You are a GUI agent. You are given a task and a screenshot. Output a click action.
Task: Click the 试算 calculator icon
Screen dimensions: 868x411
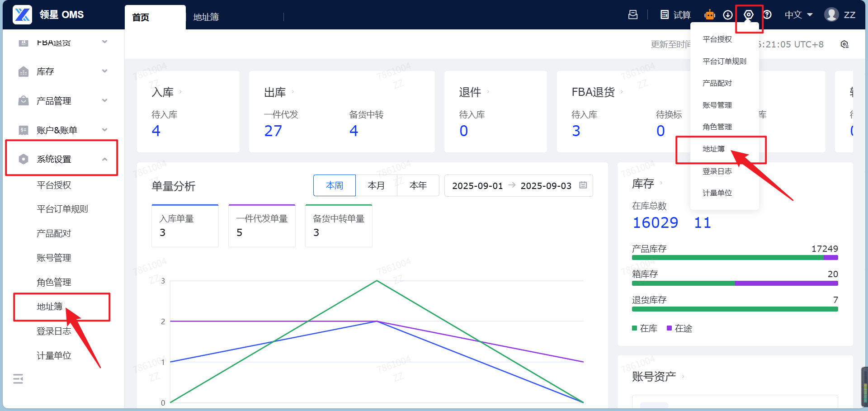tap(665, 15)
